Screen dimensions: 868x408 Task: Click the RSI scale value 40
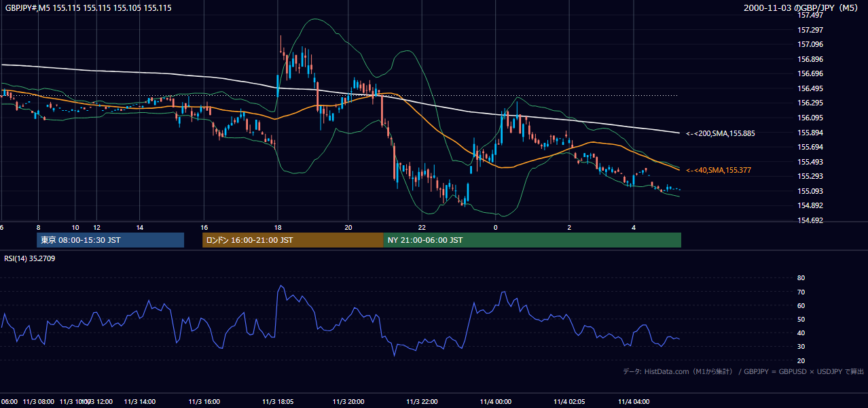click(801, 333)
